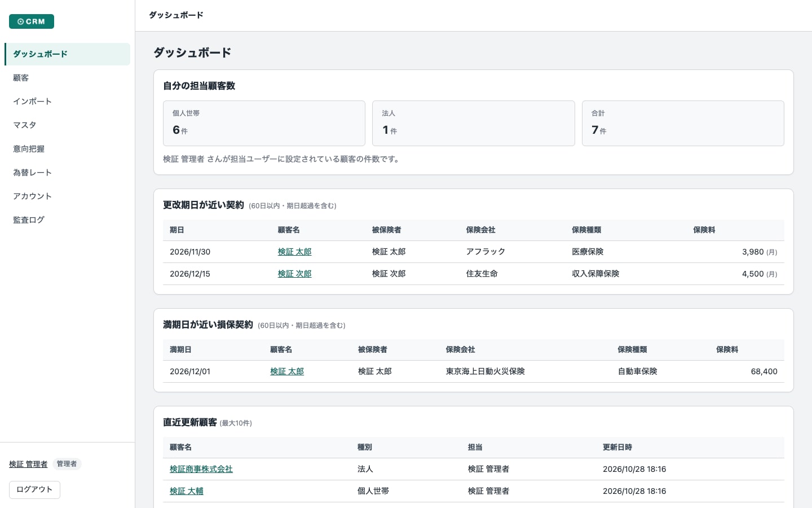812x508 pixels.
Task: Click the 自動車保険 type cell
Action: (637, 371)
